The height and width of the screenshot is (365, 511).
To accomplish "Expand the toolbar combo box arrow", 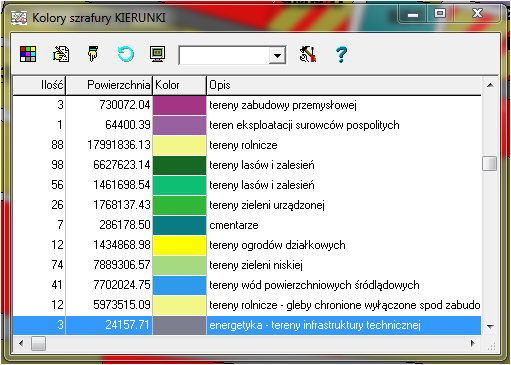I will tap(277, 56).
